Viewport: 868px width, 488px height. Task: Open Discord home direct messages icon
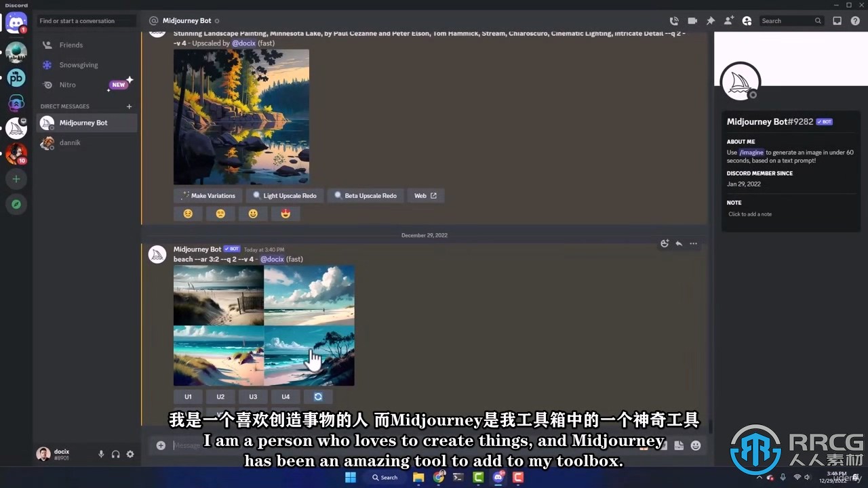tap(16, 22)
